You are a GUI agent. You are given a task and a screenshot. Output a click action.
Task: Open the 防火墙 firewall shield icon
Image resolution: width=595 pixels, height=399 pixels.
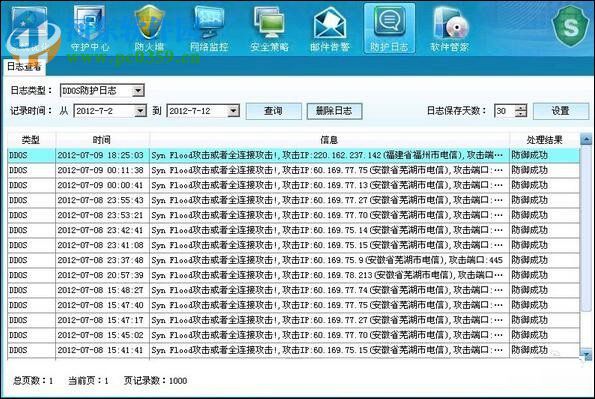[150, 28]
